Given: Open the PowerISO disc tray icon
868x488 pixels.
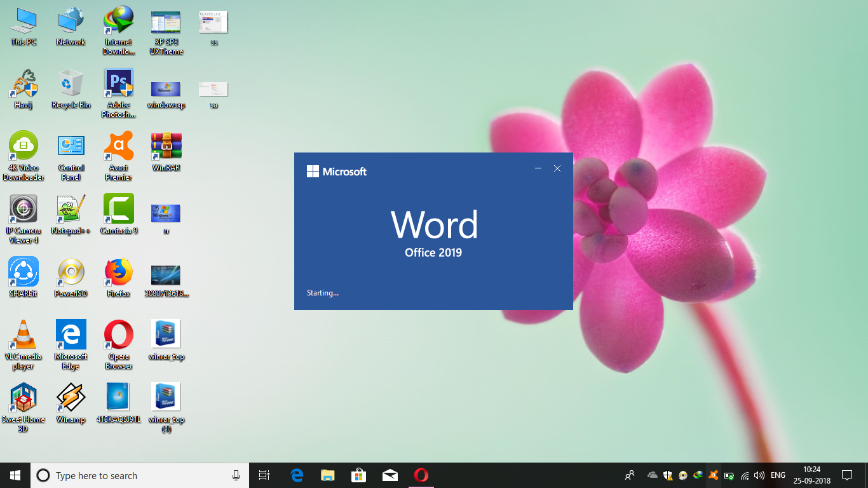Looking at the screenshot, I should tap(683, 475).
